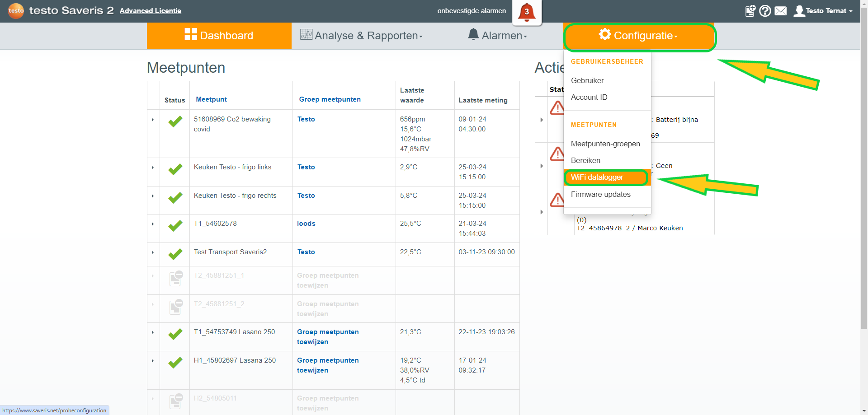Assign group for H1_45802697 Lasana 250
This screenshot has width=868, height=415.
pos(328,365)
